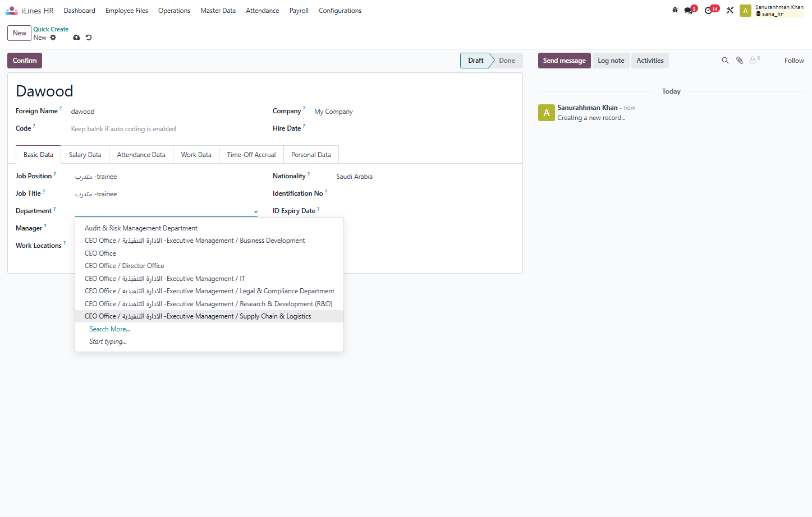Click the cloud save icon

[x=76, y=38]
